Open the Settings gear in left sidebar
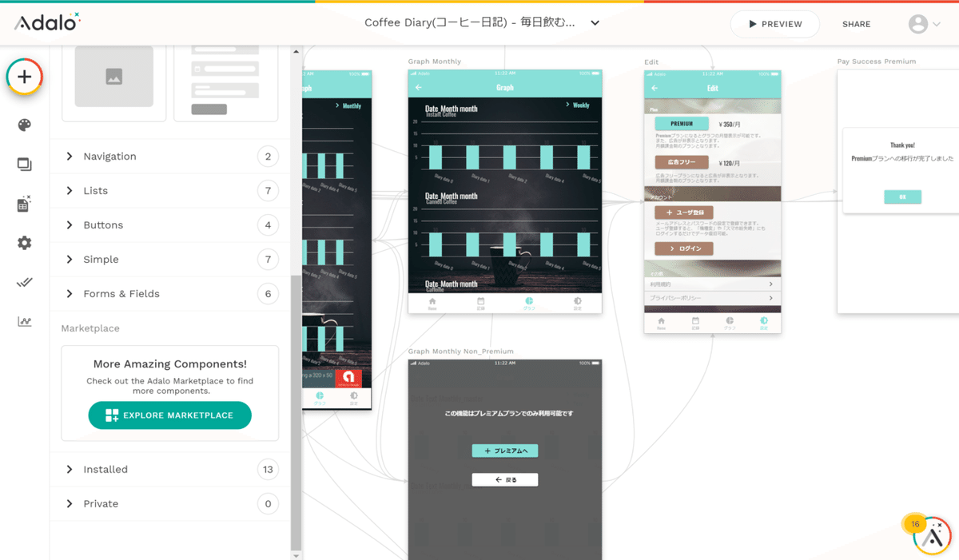The height and width of the screenshot is (560, 959). (24, 243)
